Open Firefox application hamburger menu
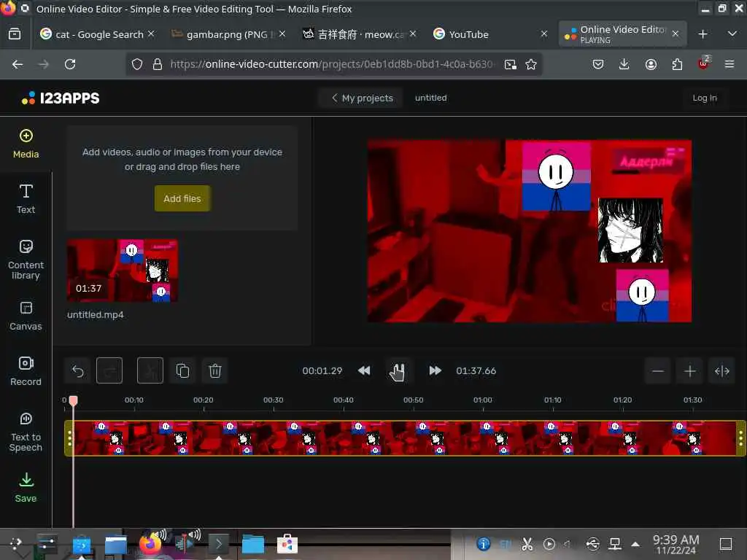This screenshot has height=560, width=747. coord(729,64)
